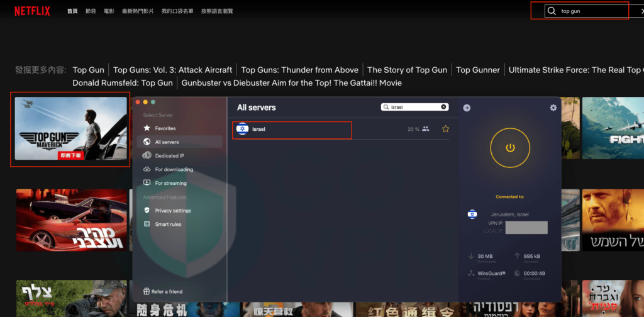Click the '00:00:49' connected time

(535, 273)
